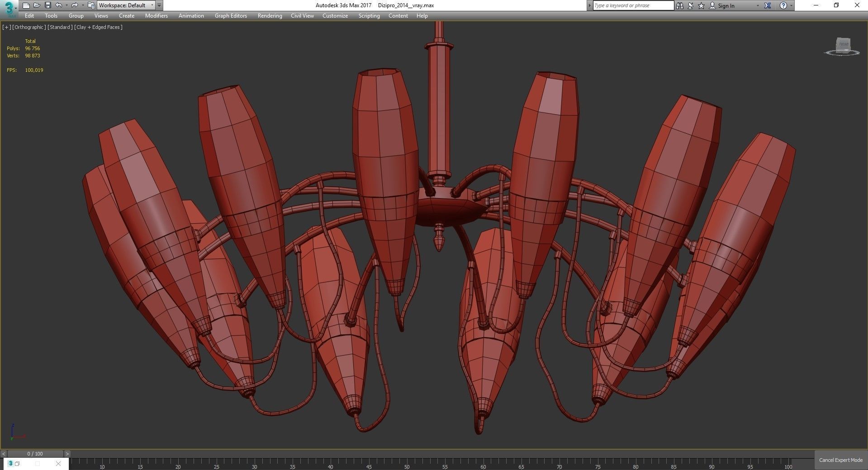Open the Graph Editors menu
This screenshot has height=470, width=868.
click(231, 16)
